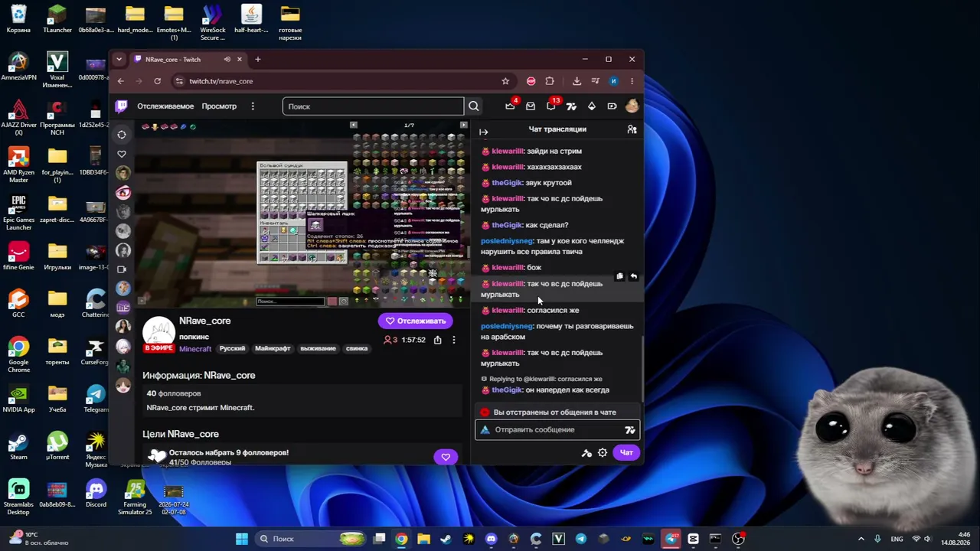
Task: Open the Отслеживаемое tab
Action: click(165, 106)
